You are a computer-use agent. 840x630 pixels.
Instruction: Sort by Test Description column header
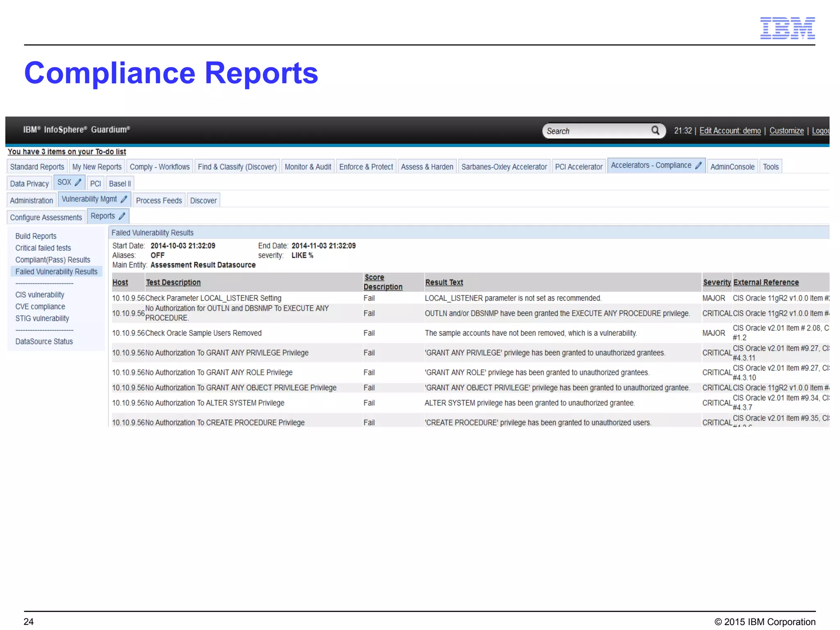173,283
